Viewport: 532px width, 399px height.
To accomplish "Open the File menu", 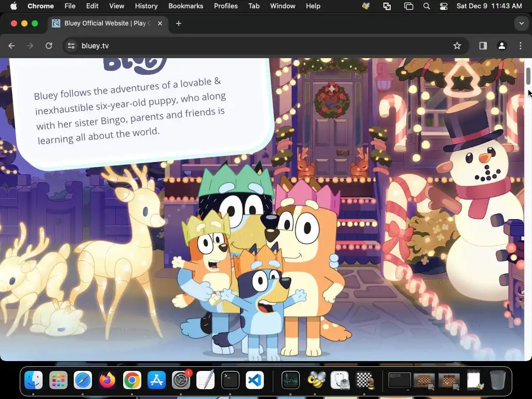I will tap(70, 6).
